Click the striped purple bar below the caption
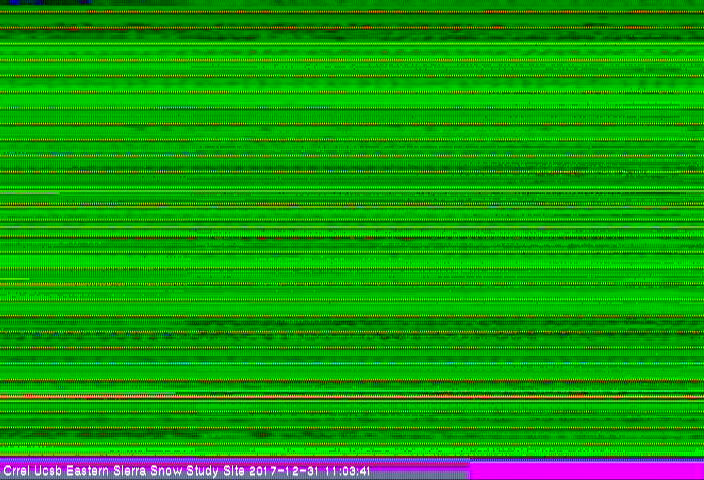704x480 pixels. [x=235, y=477]
